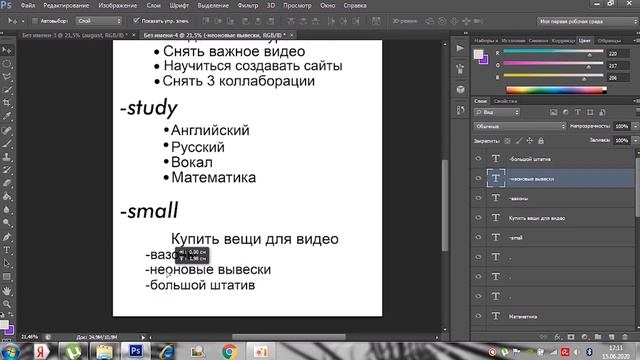Select the Rectangle shape tool
The image size is (640, 360).
click(7, 277)
